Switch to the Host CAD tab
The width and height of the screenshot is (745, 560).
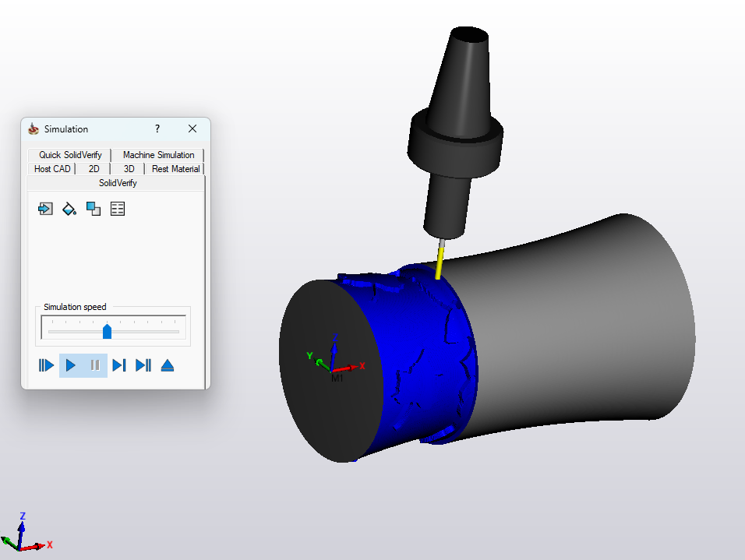51,168
